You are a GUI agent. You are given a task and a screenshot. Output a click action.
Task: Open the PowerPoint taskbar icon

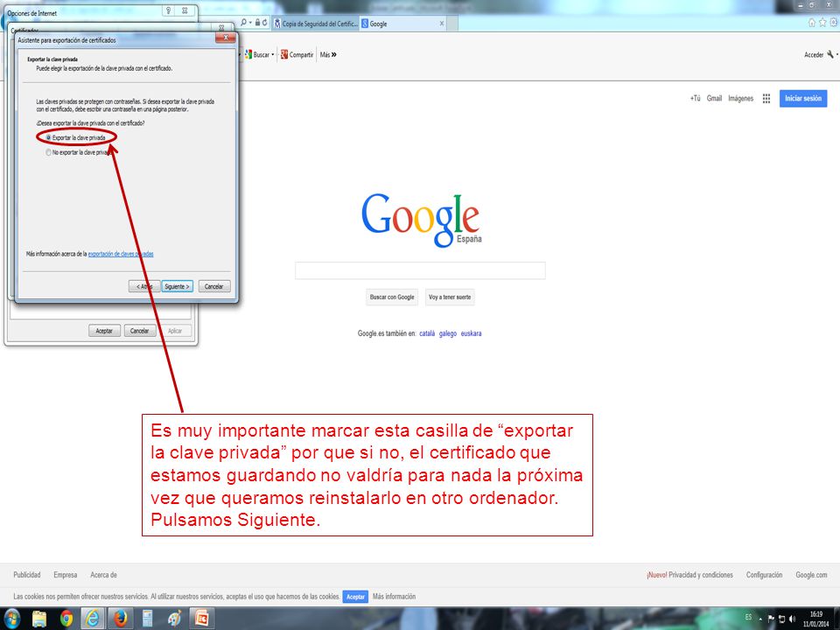[201, 619]
